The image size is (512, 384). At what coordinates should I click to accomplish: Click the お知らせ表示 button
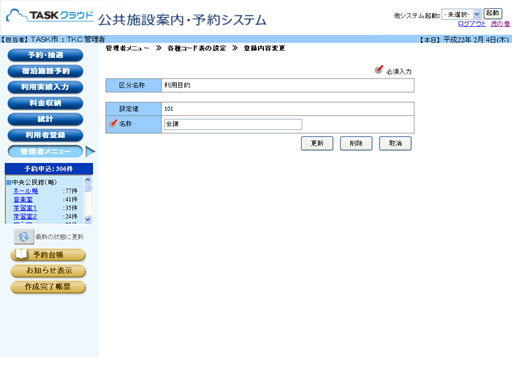(x=48, y=271)
